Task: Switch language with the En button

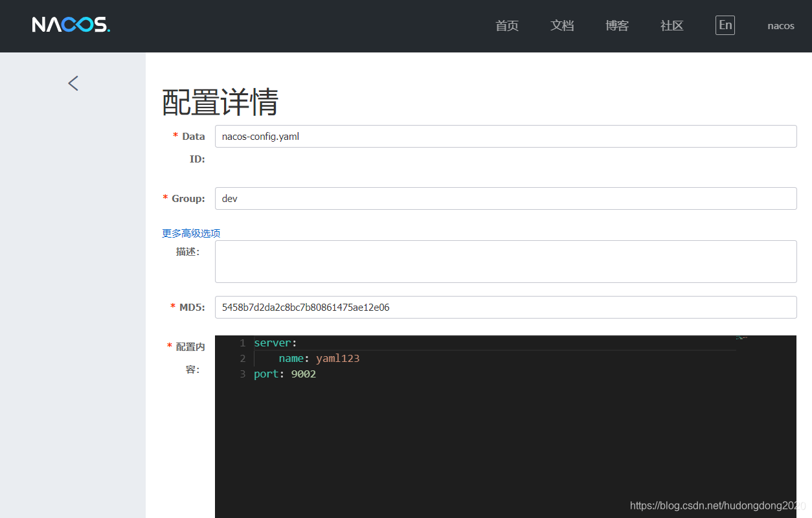Action: (x=725, y=25)
